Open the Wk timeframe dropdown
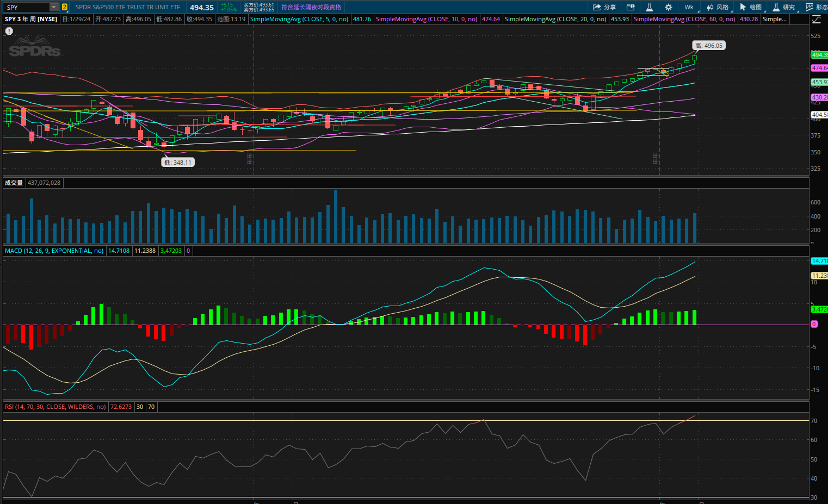The height and width of the screenshot is (504, 828). click(x=689, y=7)
